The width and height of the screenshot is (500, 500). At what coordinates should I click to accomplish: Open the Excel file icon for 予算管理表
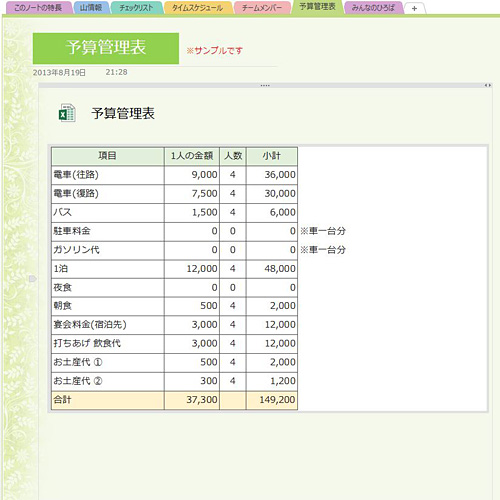click(x=67, y=113)
